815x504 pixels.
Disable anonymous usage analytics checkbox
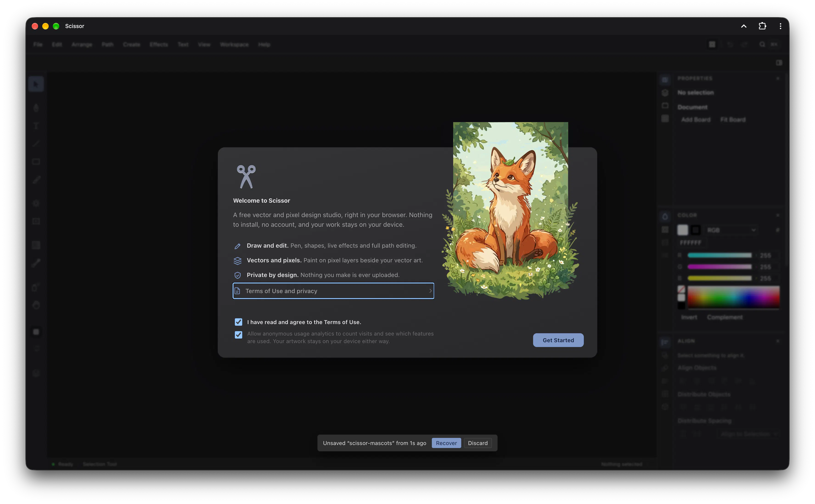click(238, 335)
